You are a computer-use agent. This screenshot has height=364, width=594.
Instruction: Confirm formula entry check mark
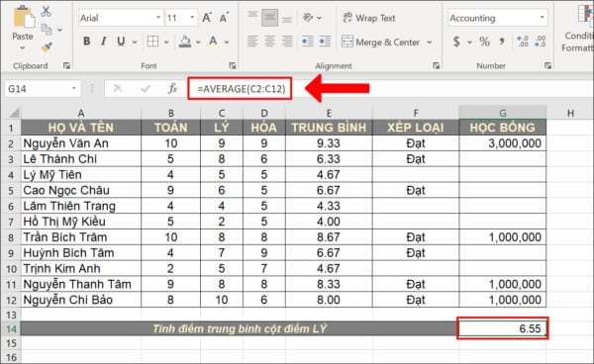(x=146, y=89)
